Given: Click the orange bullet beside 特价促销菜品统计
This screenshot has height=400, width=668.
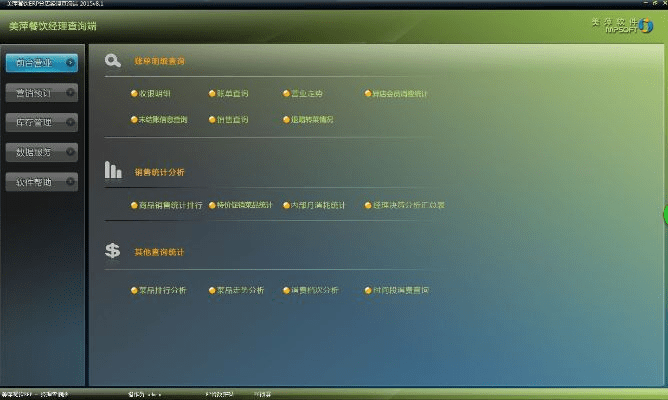Looking at the screenshot, I should click(212, 205).
